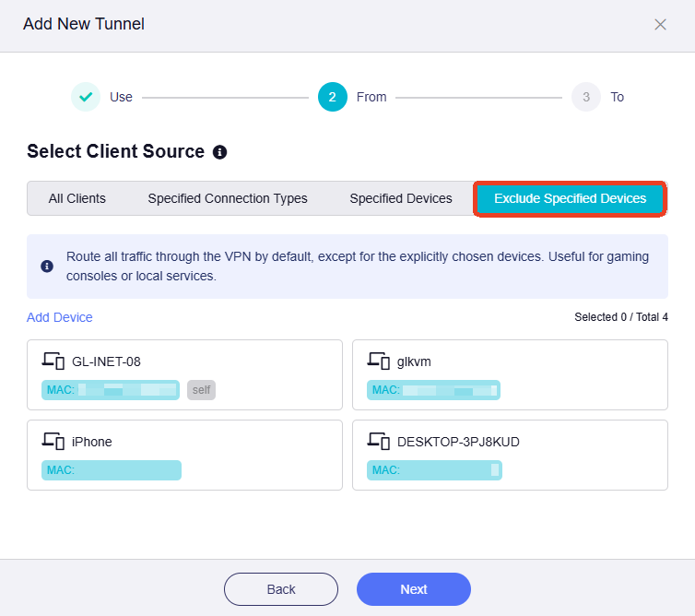Select the glkvm device card

point(510,374)
